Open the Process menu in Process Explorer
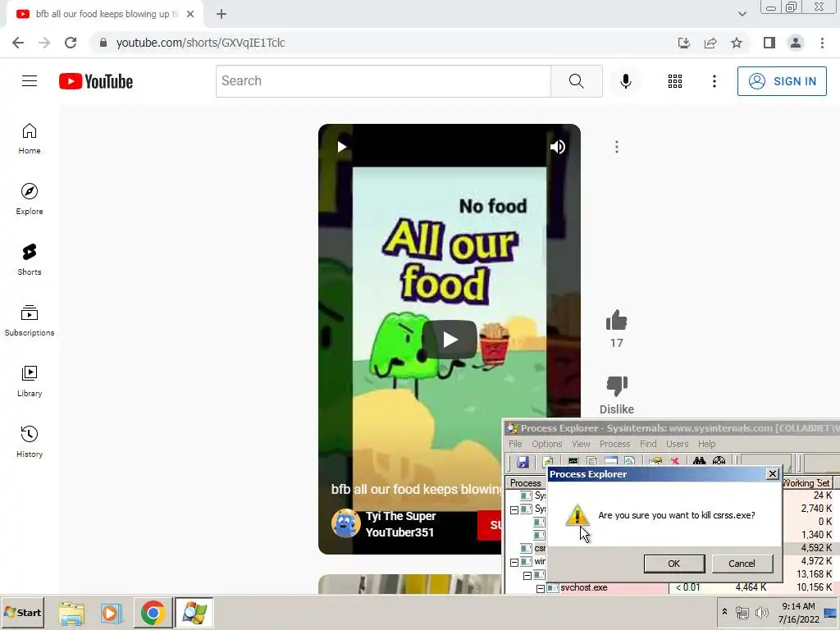The width and height of the screenshot is (840, 630). [614, 444]
